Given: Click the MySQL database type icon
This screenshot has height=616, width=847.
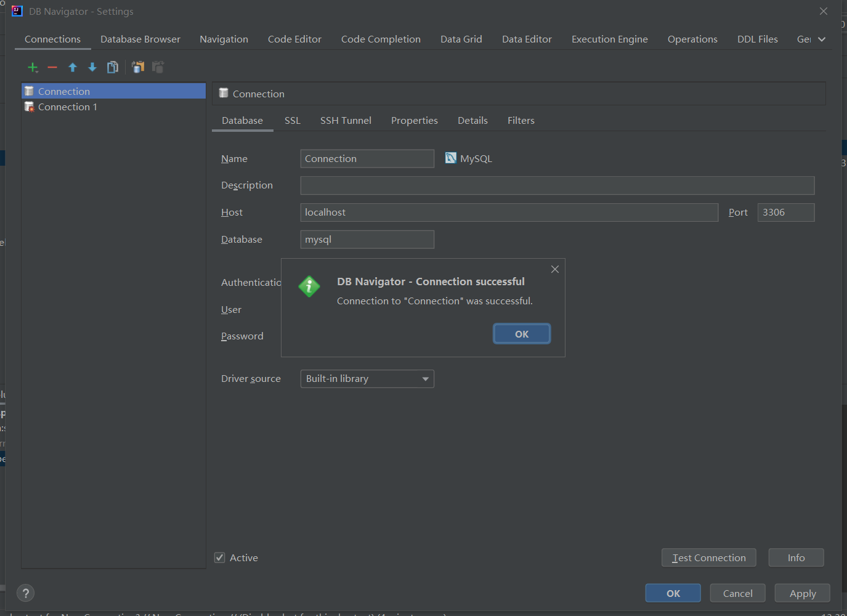Looking at the screenshot, I should click(450, 158).
